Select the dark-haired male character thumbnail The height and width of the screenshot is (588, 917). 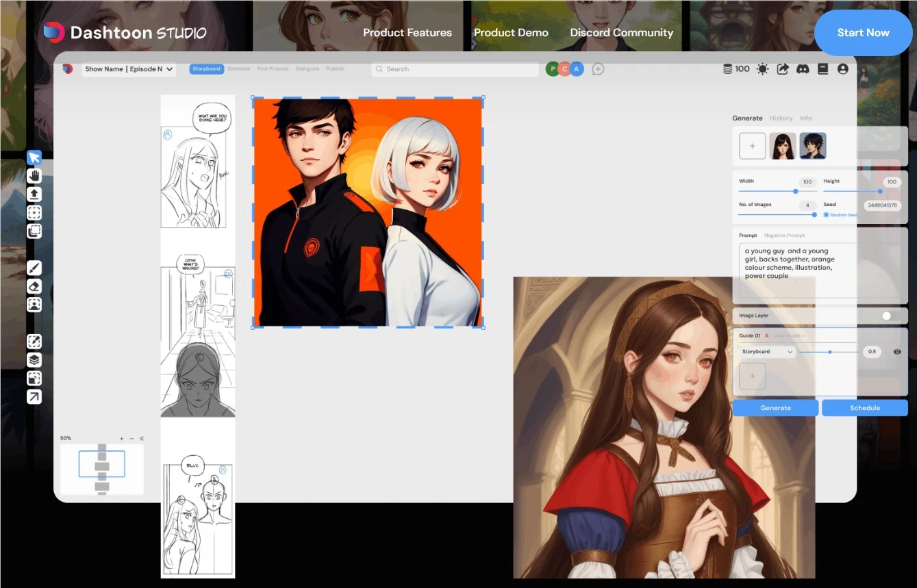(813, 146)
